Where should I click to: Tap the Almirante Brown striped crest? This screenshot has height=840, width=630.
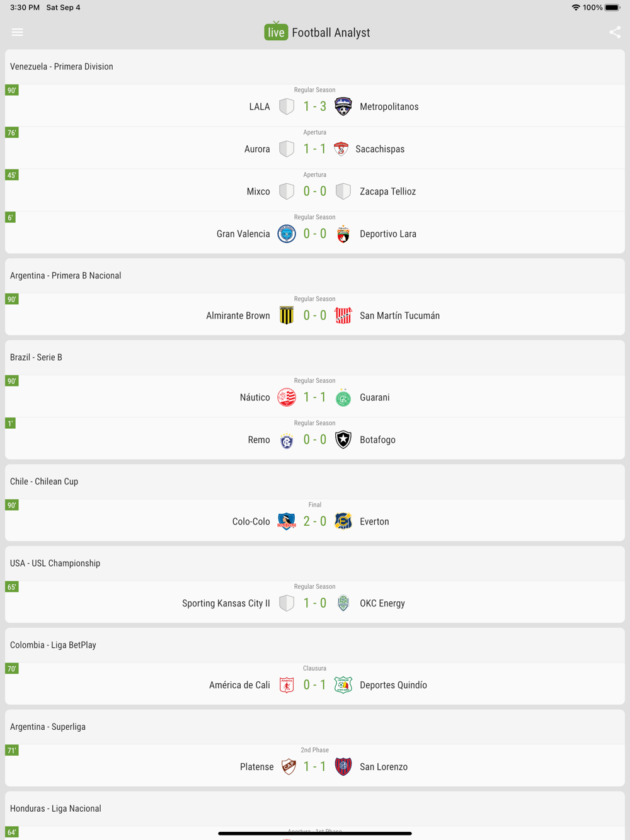pos(287,315)
